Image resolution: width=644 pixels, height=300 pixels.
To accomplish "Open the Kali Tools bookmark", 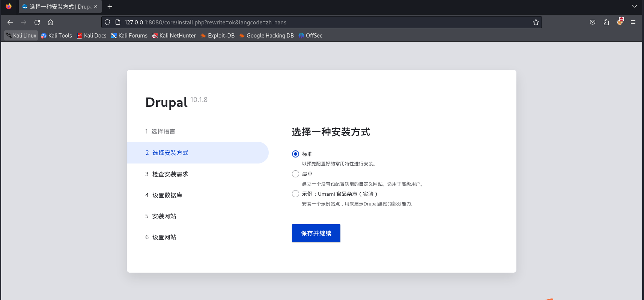I will pyautogui.click(x=56, y=36).
